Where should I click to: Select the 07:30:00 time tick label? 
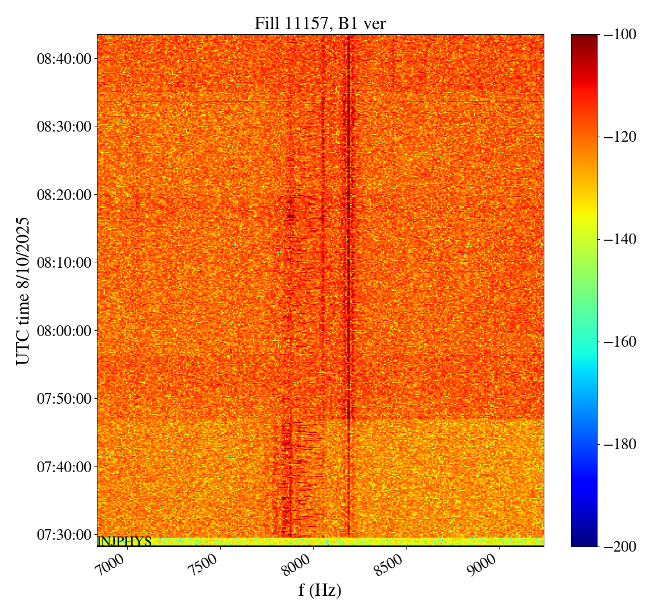64,535
